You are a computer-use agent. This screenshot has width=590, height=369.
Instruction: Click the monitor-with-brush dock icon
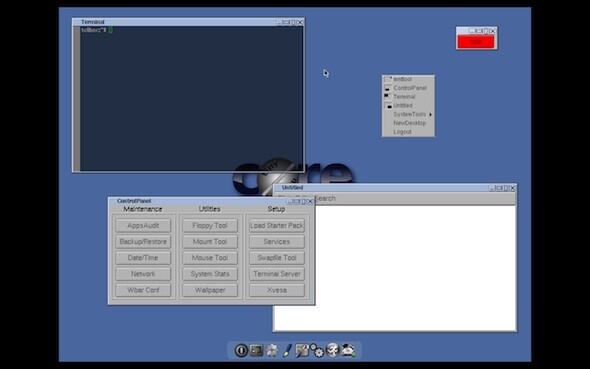302,350
